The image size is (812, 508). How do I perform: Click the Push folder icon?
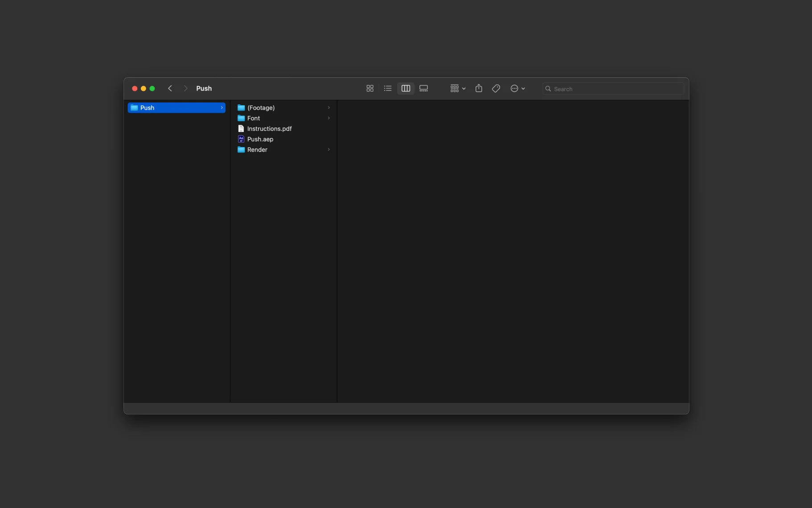tap(134, 107)
